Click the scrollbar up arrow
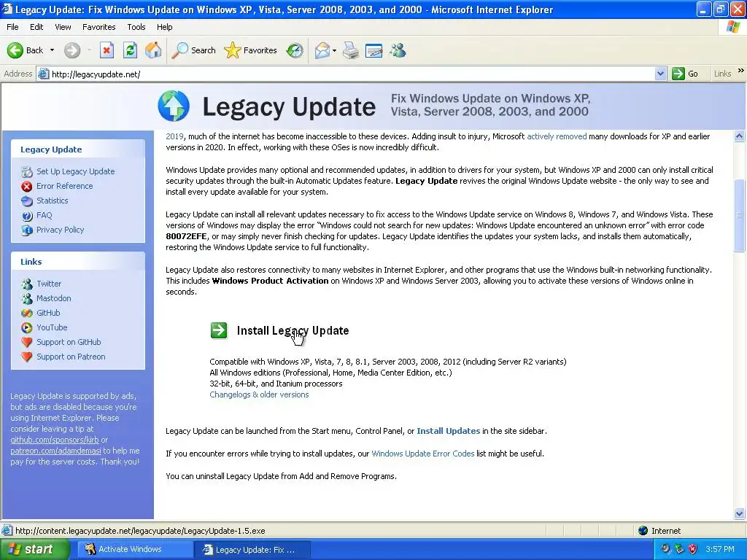This screenshot has width=747, height=560. click(740, 136)
